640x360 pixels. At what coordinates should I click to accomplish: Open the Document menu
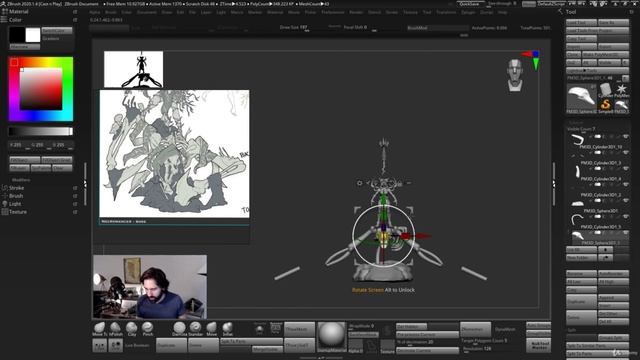tap(147, 12)
